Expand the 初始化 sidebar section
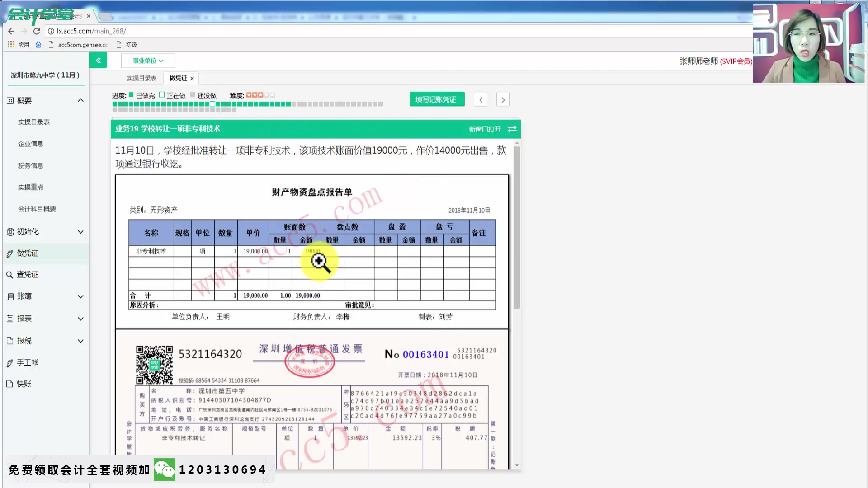Screen dimensions: 868x488 (x=80, y=232)
